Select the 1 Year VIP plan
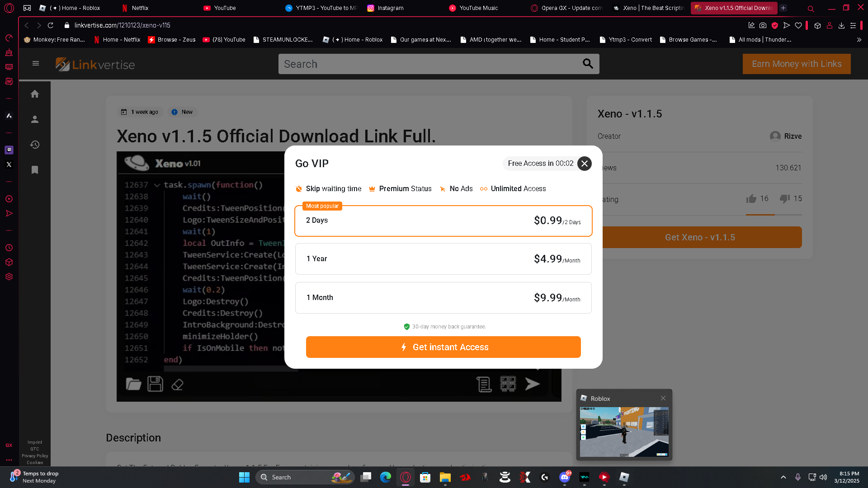This screenshot has width=868, height=488. point(443,259)
